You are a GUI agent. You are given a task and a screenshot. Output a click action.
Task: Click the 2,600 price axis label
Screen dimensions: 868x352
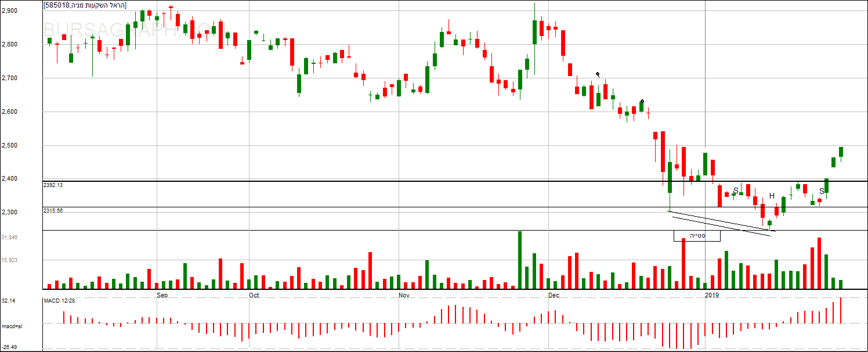pos(10,112)
